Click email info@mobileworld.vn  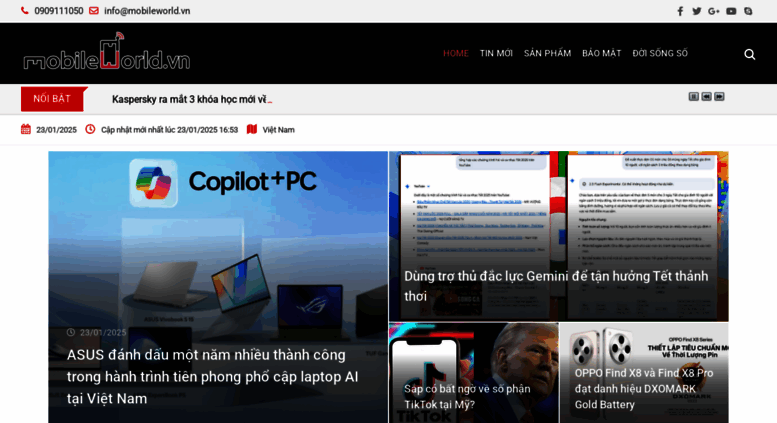coord(147,11)
